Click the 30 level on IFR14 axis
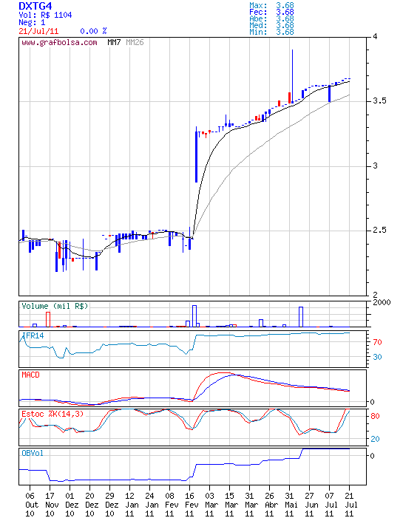 pos(377,357)
